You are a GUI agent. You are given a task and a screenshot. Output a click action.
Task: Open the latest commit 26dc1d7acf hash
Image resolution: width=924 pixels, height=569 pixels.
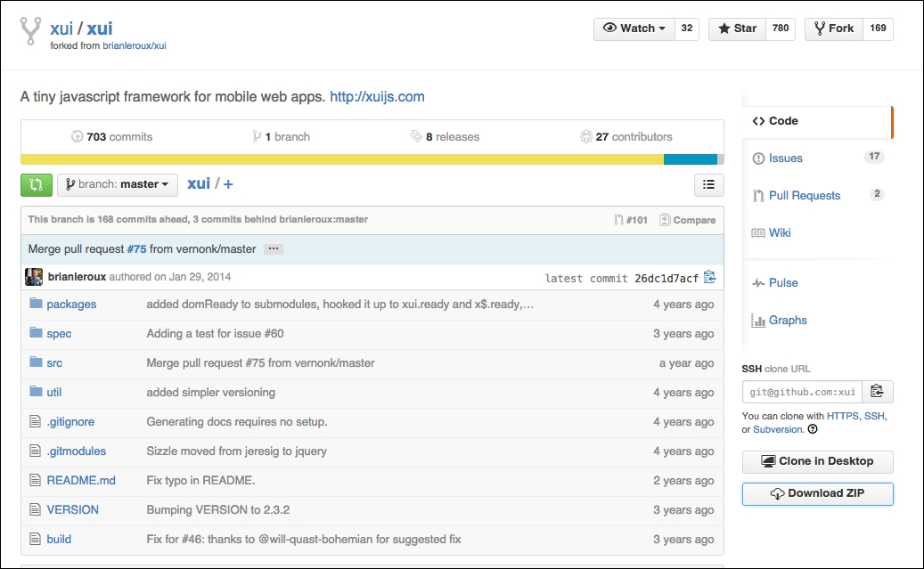point(666,278)
